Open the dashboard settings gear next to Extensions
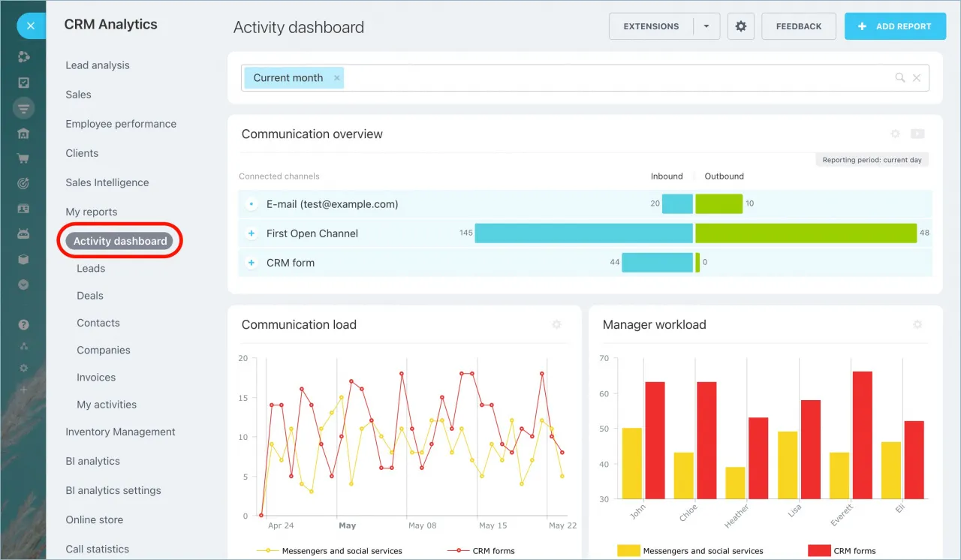Image resolution: width=961 pixels, height=560 pixels. [740, 26]
